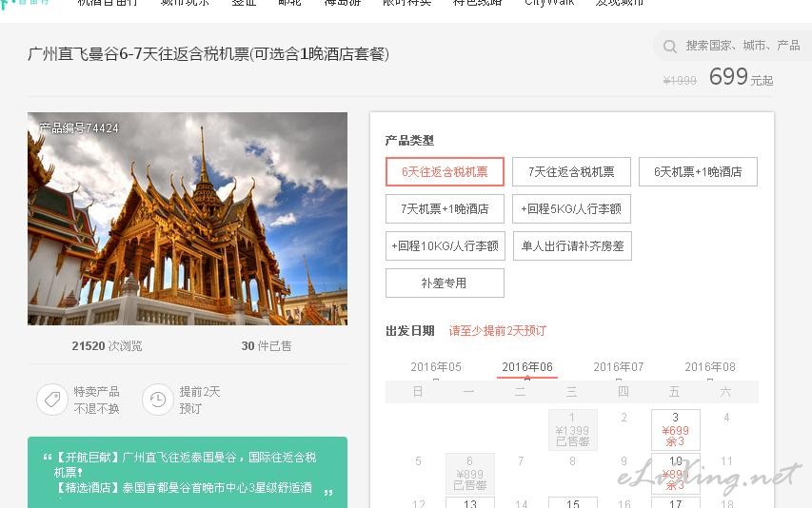Click the sold-out June 6 ¥899 cell
Viewport: 812px width, 508px height.
(x=469, y=474)
